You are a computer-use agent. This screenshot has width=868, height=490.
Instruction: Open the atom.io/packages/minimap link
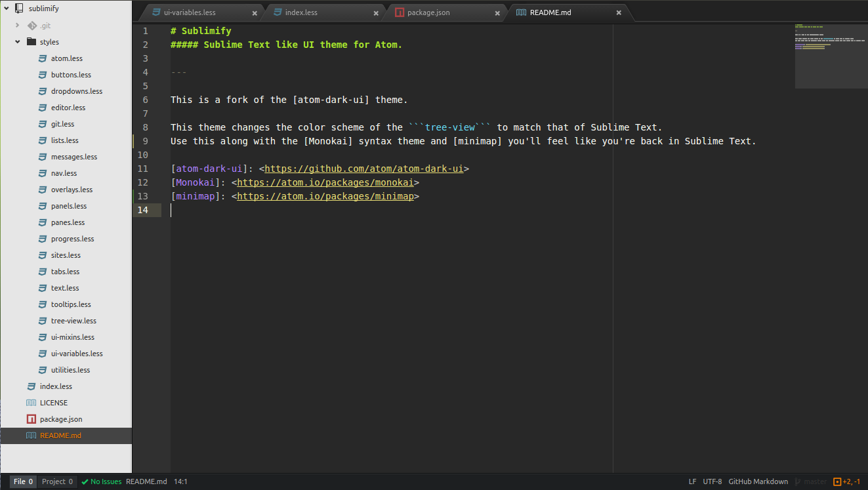click(325, 196)
